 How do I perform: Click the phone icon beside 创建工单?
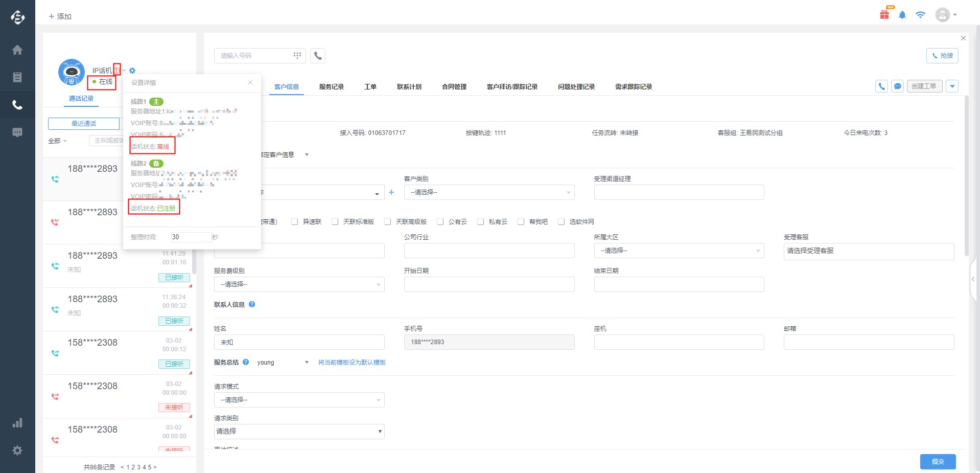point(881,86)
